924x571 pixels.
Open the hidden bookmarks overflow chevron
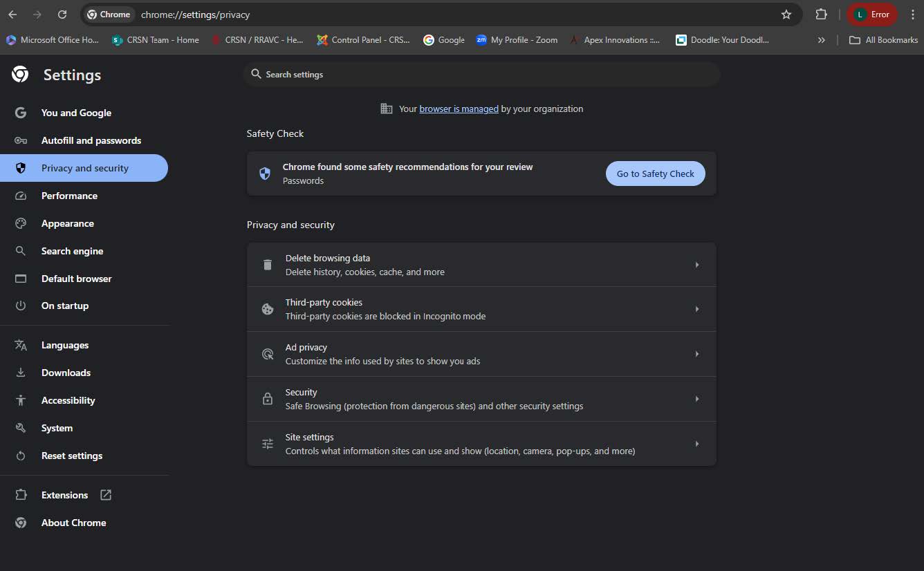(x=822, y=39)
